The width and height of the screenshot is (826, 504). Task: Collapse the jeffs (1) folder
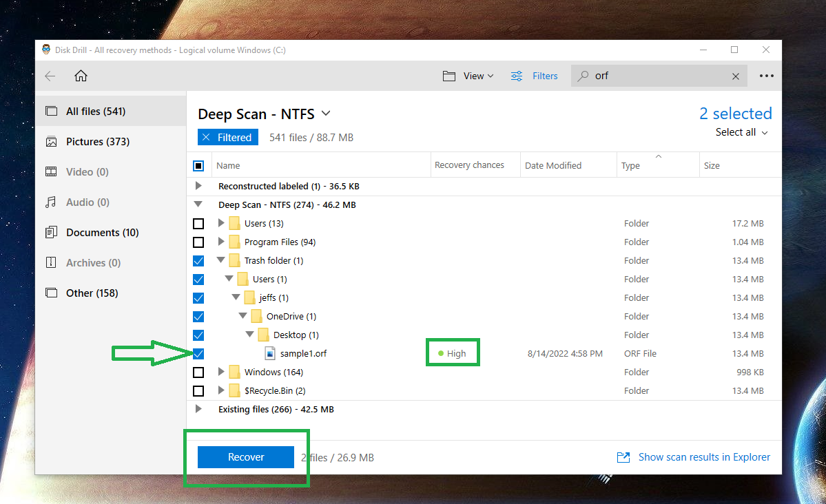(x=236, y=297)
